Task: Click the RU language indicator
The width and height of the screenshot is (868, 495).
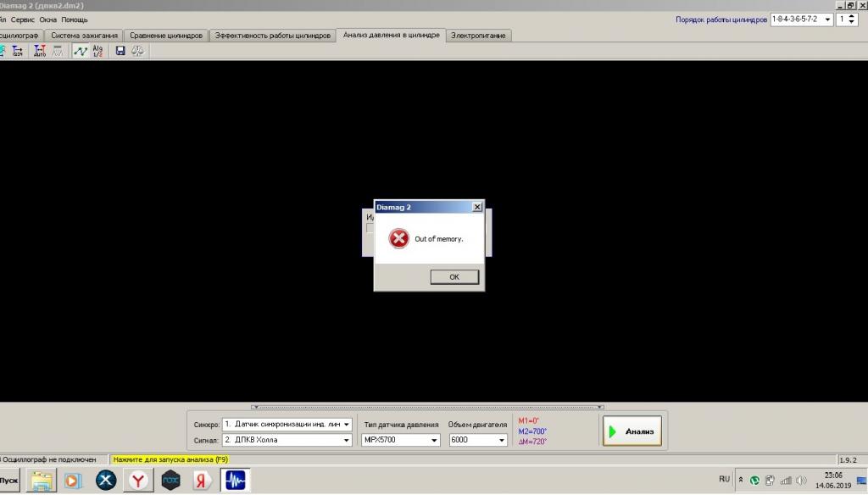Action: (724, 479)
